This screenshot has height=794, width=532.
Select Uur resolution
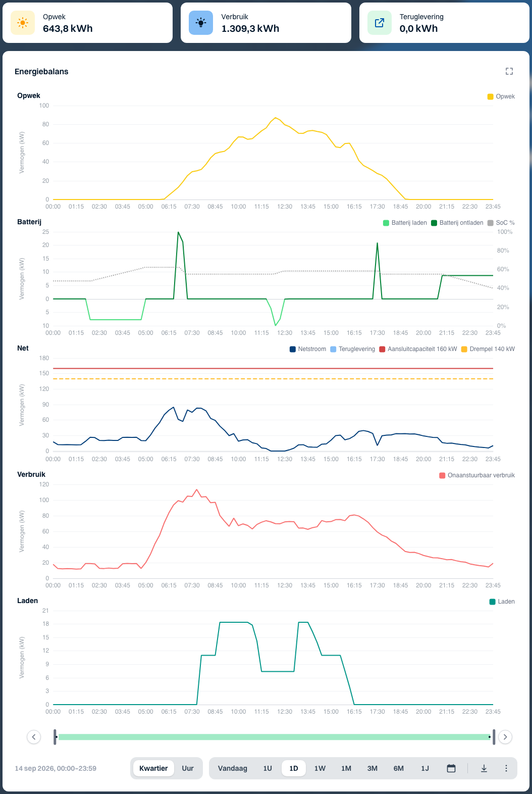pos(188,768)
